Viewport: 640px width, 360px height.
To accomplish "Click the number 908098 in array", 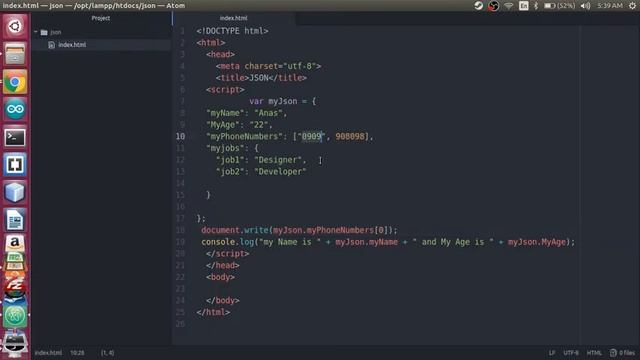I will point(350,136).
